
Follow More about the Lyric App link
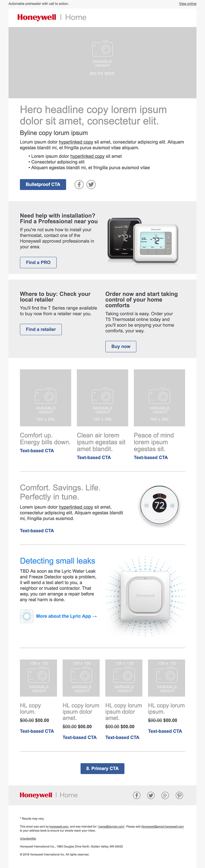66,616
